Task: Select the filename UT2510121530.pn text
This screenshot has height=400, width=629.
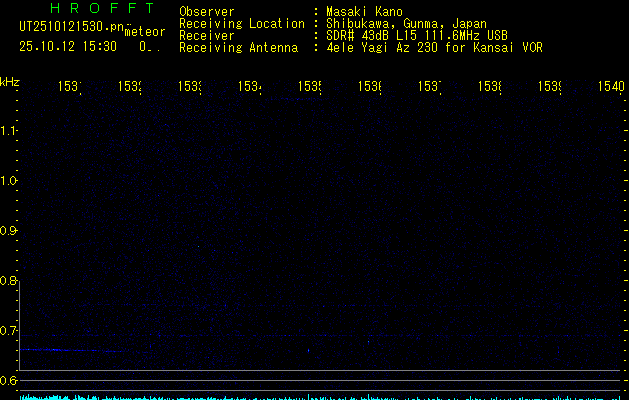Action: [72, 27]
